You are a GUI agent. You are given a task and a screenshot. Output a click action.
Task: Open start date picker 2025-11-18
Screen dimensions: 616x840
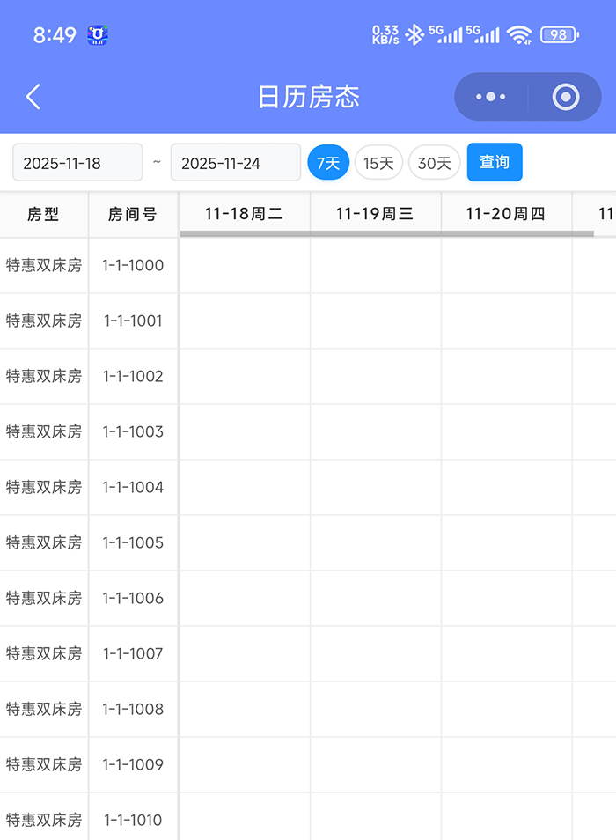(77, 163)
